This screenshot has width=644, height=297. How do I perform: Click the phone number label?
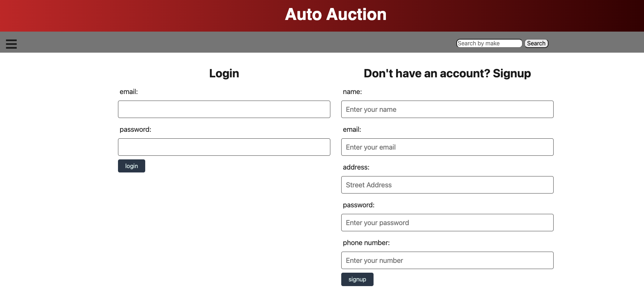coord(366,243)
